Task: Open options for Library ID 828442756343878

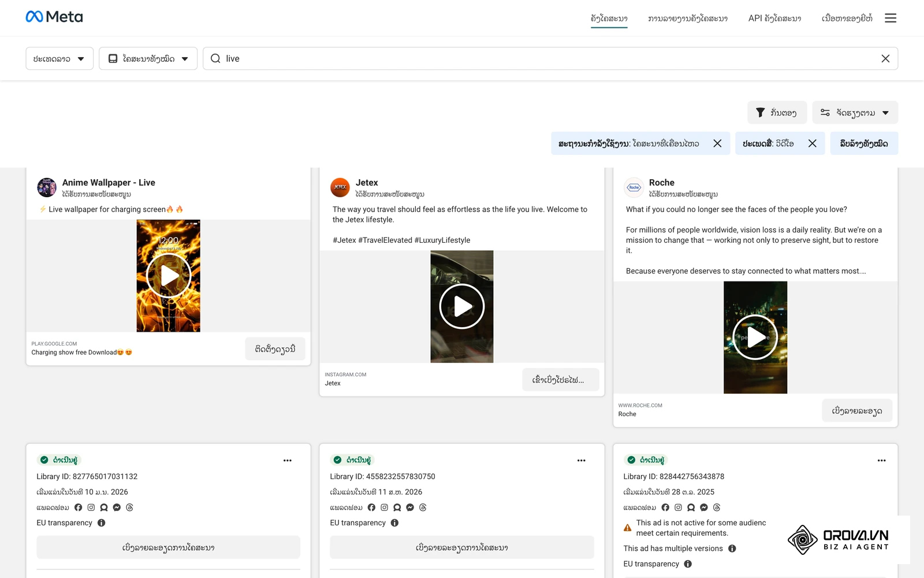Action: [x=881, y=461]
